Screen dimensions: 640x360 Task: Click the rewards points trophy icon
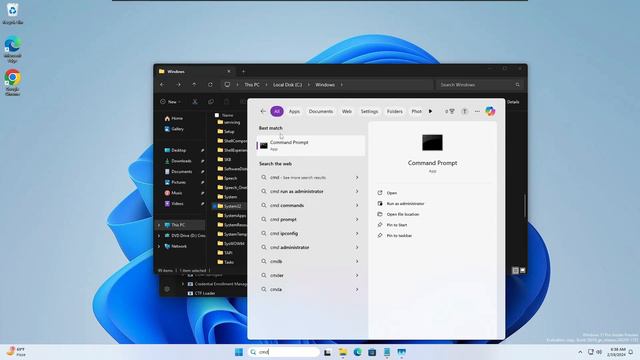(450, 111)
